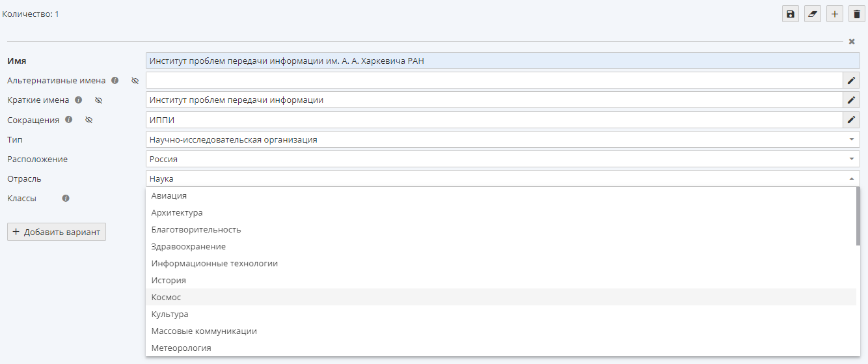
Task: Close the variant with the small x icon
Action: 852,41
